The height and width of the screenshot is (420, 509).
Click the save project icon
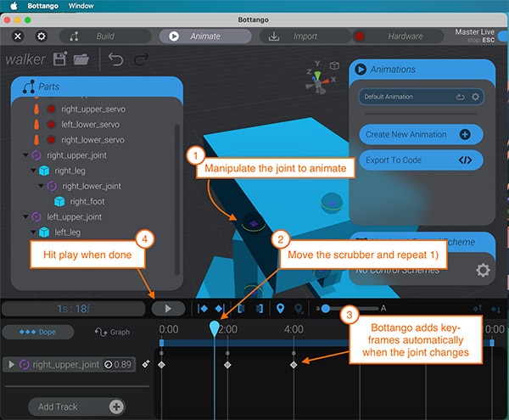[x=60, y=59]
